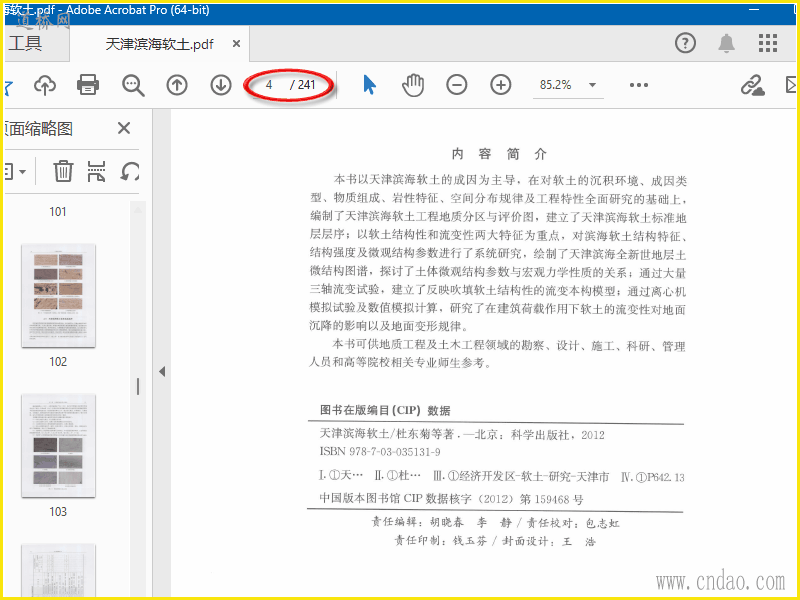This screenshot has width=800, height=600.
Task: Open the find text search tool
Action: coord(133,85)
